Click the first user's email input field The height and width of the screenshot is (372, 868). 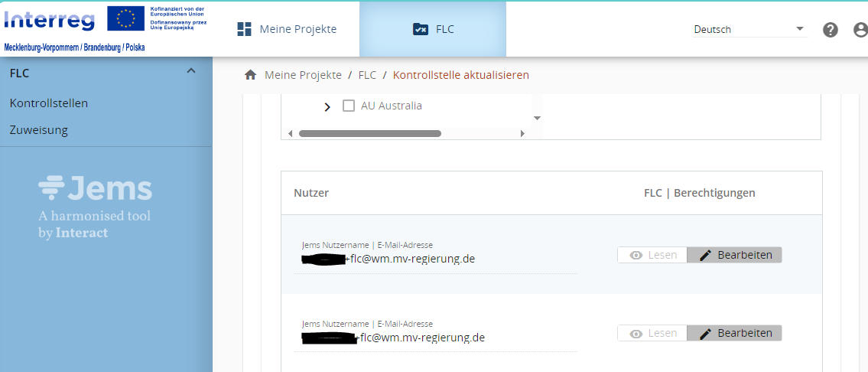(x=436, y=259)
